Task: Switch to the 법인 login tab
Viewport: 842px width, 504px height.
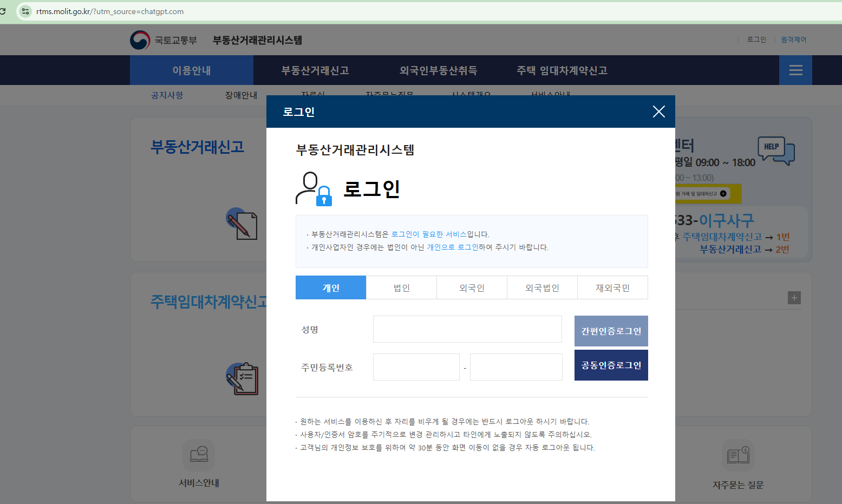Action: [401, 287]
